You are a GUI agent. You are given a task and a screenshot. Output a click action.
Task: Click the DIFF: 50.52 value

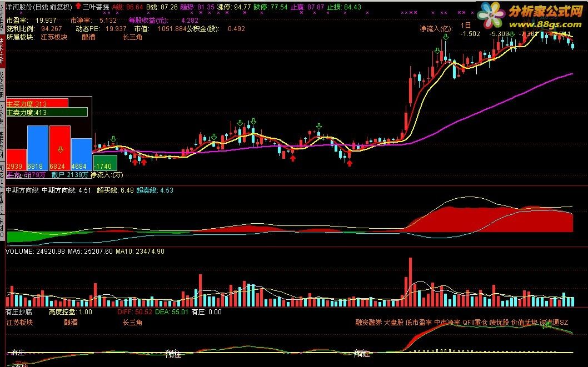click(134, 311)
